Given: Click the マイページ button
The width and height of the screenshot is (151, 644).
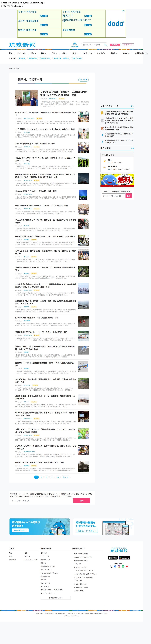Looking at the screenshot, I should pyautogui.click(x=128, y=45).
